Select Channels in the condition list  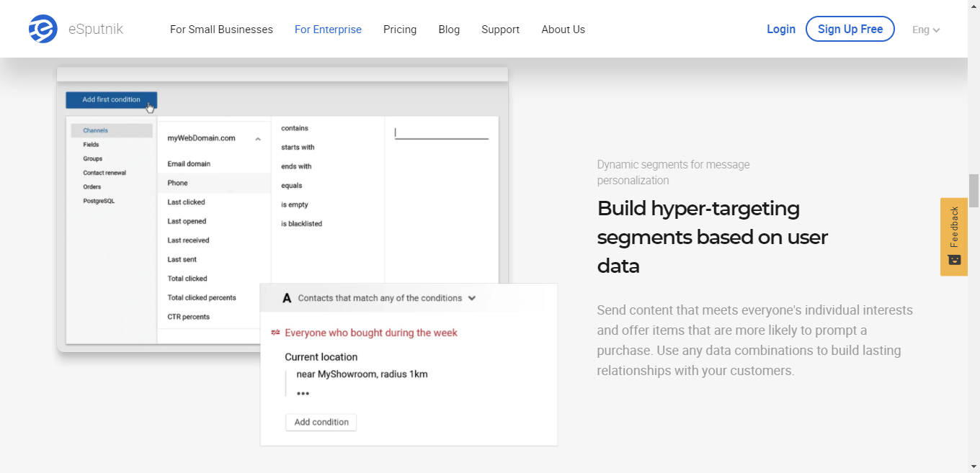pos(112,130)
